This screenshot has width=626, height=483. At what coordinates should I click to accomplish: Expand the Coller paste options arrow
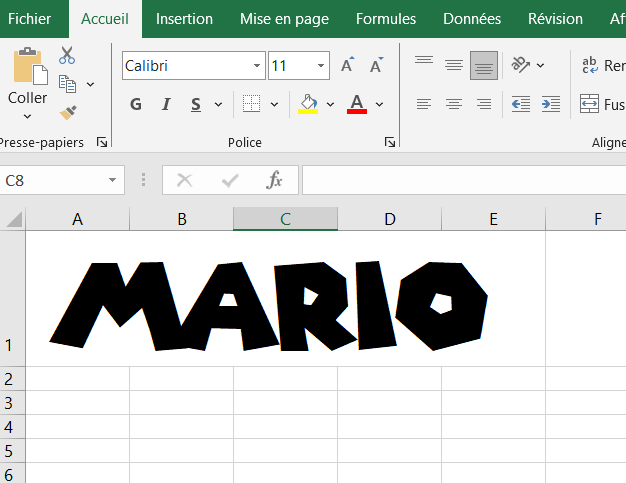tap(27, 117)
